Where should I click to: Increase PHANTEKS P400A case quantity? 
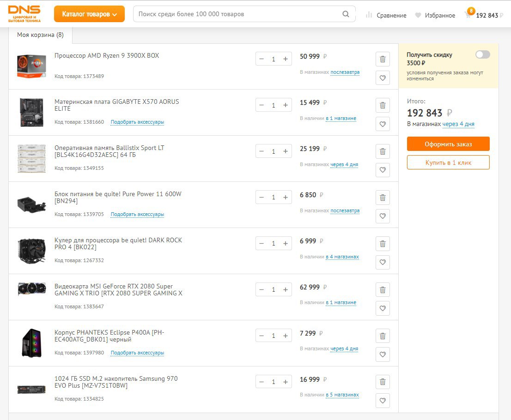coord(286,336)
